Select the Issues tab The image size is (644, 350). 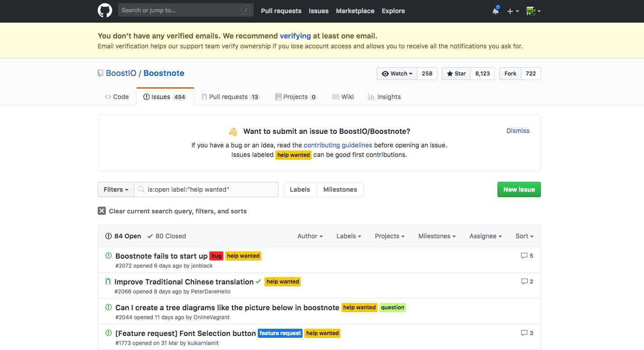point(165,97)
